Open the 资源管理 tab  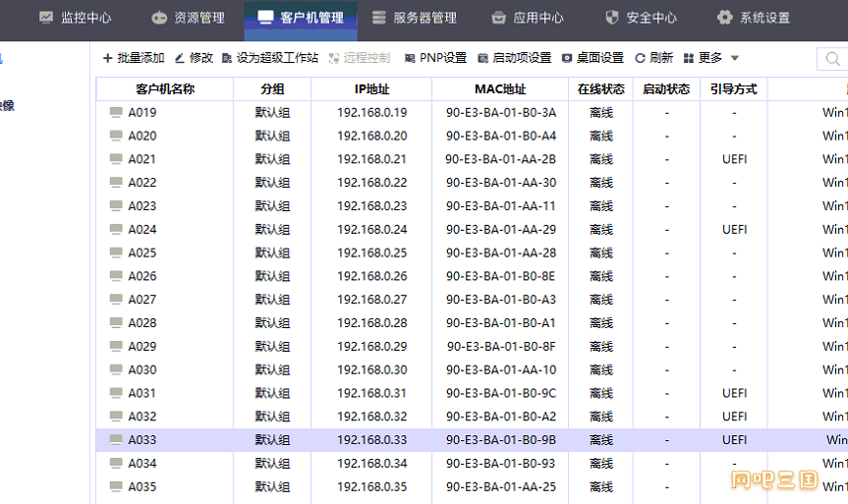coord(188,18)
